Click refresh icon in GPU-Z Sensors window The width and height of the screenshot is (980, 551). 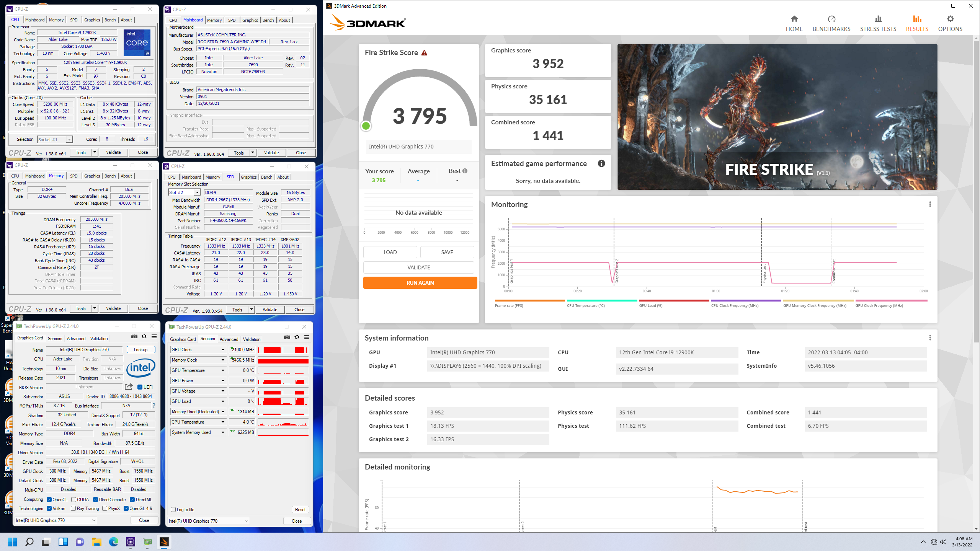click(297, 337)
